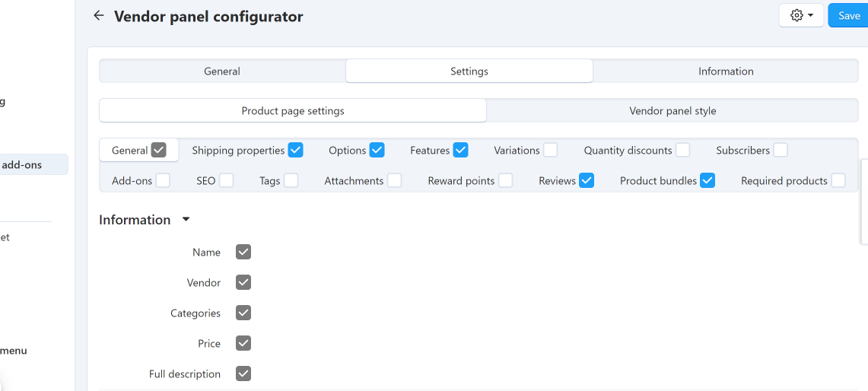The height and width of the screenshot is (391, 868).
Task: Enable the Subscribers checkbox
Action: pos(781,150)
